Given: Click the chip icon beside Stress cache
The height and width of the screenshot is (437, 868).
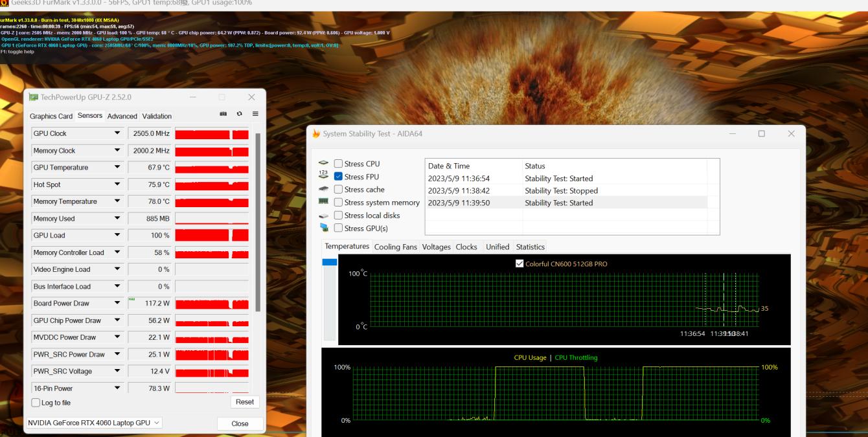Looking at the screenshot, I should [x=324, y=189].
